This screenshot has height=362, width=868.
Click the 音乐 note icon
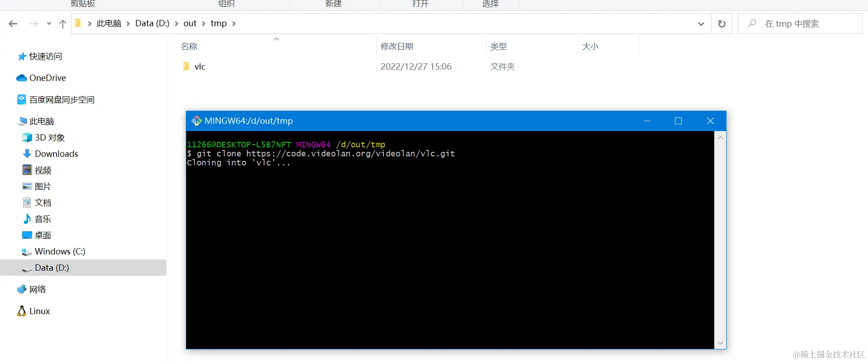27,219
